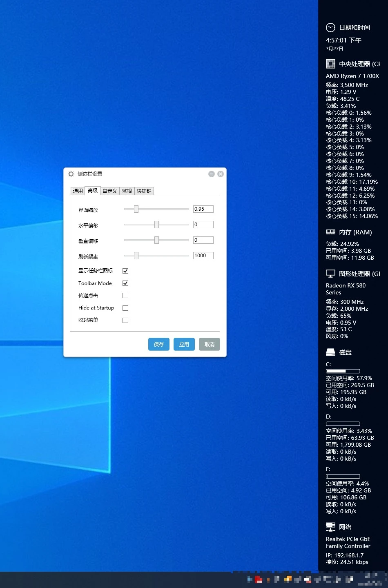The image size is (388, 588).
Task: Disable the Toolbar Mode checkbox
Action: click(x=125, y=283)
